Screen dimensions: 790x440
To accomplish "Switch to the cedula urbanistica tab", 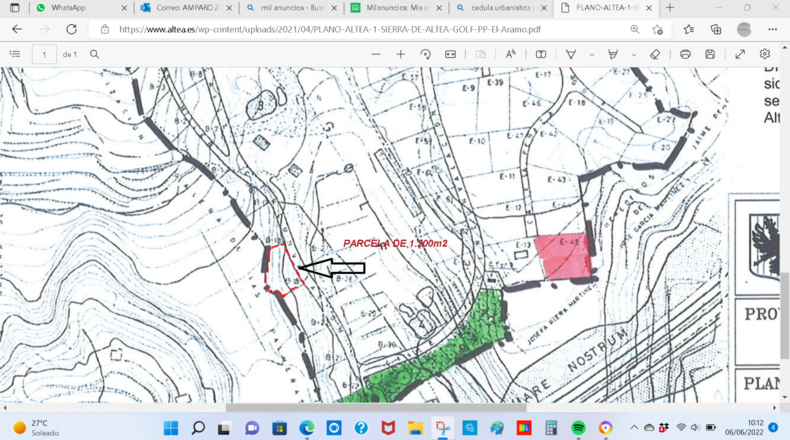I will point(501,8).
